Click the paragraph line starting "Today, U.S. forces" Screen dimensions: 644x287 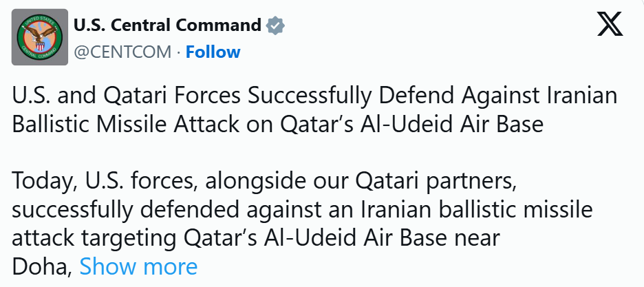[264, 182]
